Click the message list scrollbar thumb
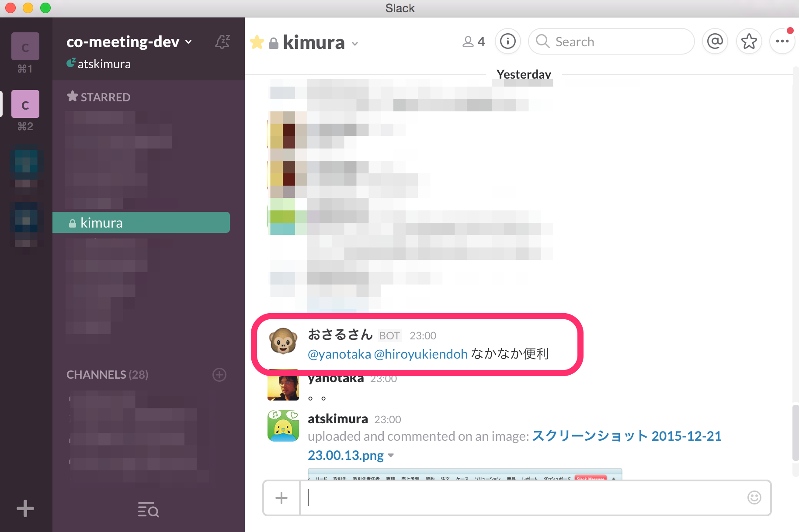This screenshot has width=799, height=532. pos(796,432)
